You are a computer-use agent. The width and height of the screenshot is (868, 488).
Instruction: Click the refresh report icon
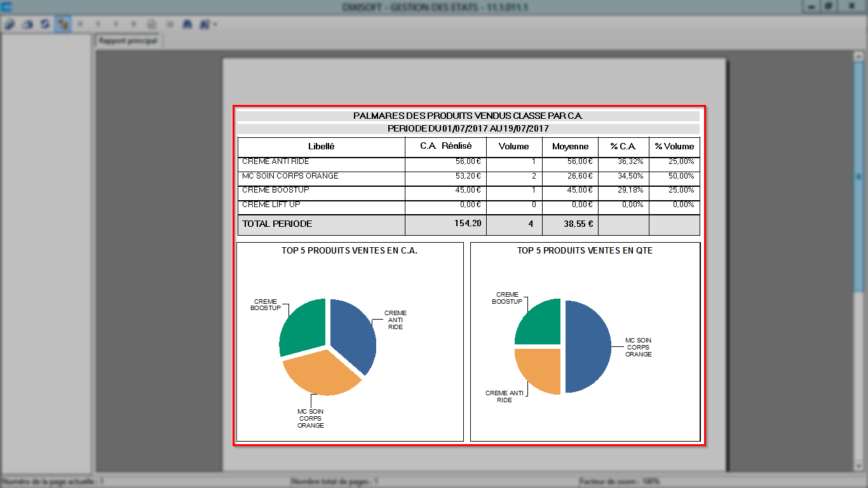tap(45, 24)
